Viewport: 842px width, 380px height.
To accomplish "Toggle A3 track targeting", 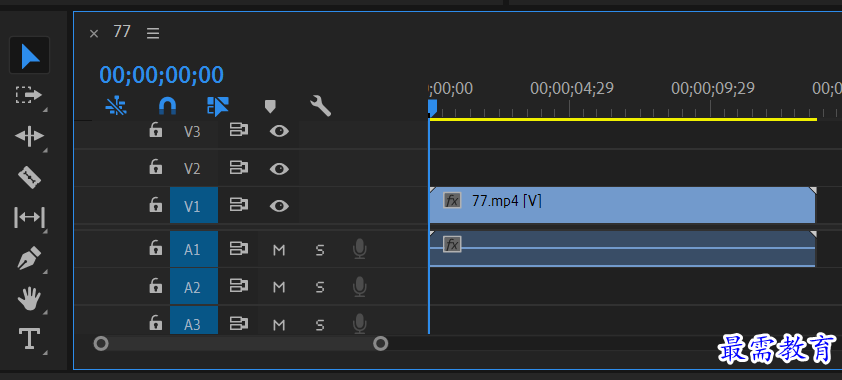I will point(194,320).
